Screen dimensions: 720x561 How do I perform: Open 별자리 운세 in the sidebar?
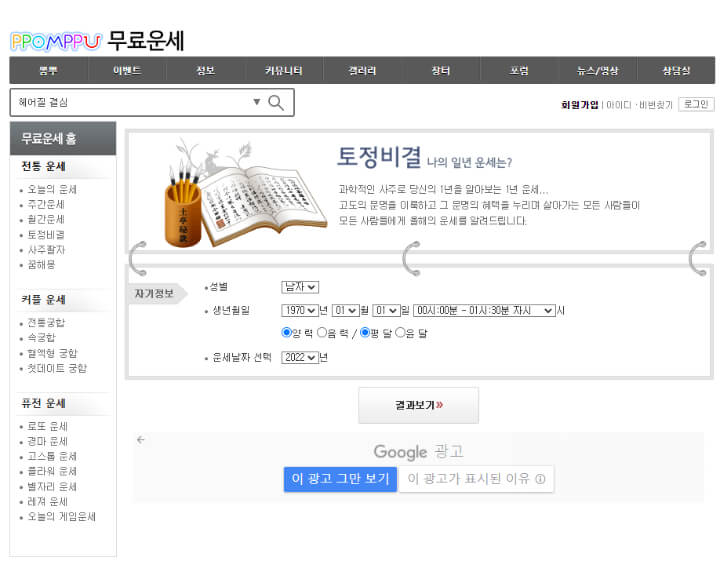[x=52, y=487]
